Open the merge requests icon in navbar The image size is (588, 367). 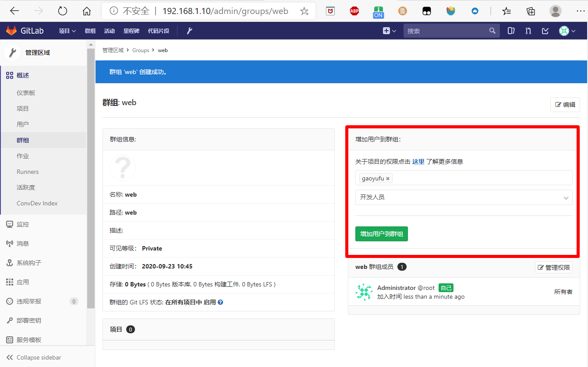[528, 31]
